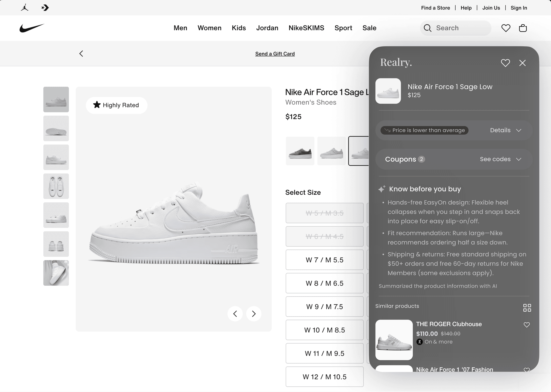View outsole bottom thumbnail
551x392 pixels.
click(56, 128)
